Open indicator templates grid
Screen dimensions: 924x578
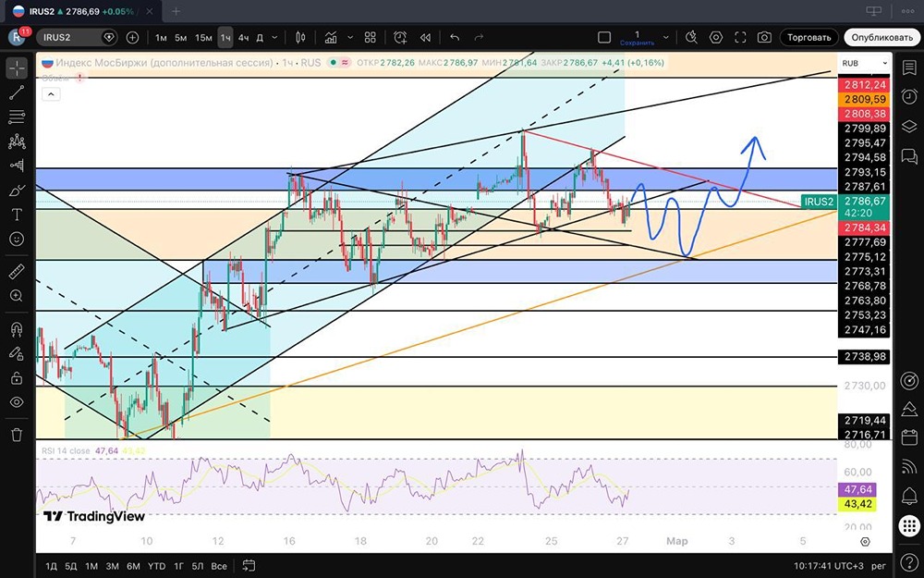click(371, 37)
